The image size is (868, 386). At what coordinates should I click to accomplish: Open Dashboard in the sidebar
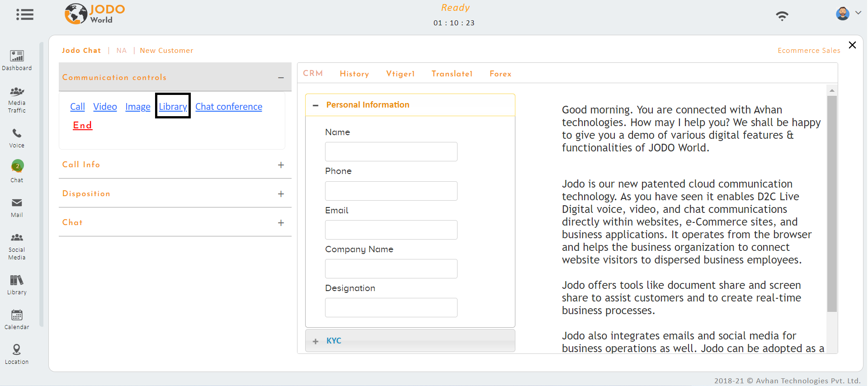coord(17,61)
